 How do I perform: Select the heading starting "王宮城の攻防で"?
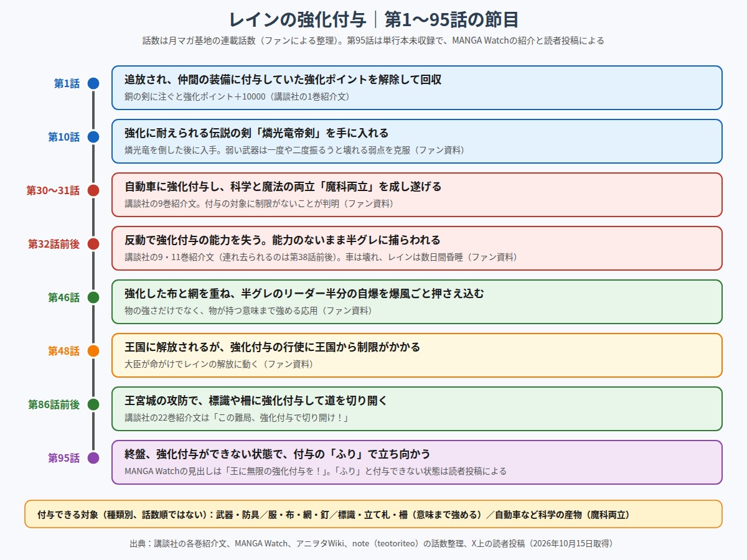tap(256, 401)
